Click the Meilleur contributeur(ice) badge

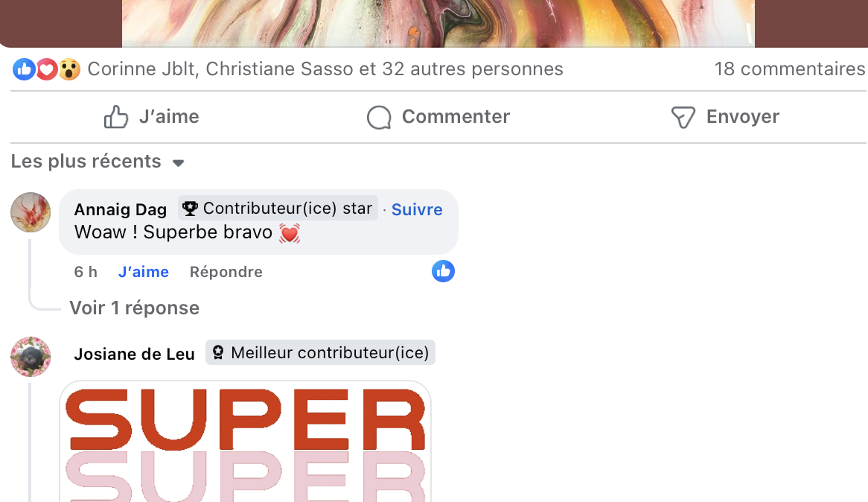[x=321, y=352]
